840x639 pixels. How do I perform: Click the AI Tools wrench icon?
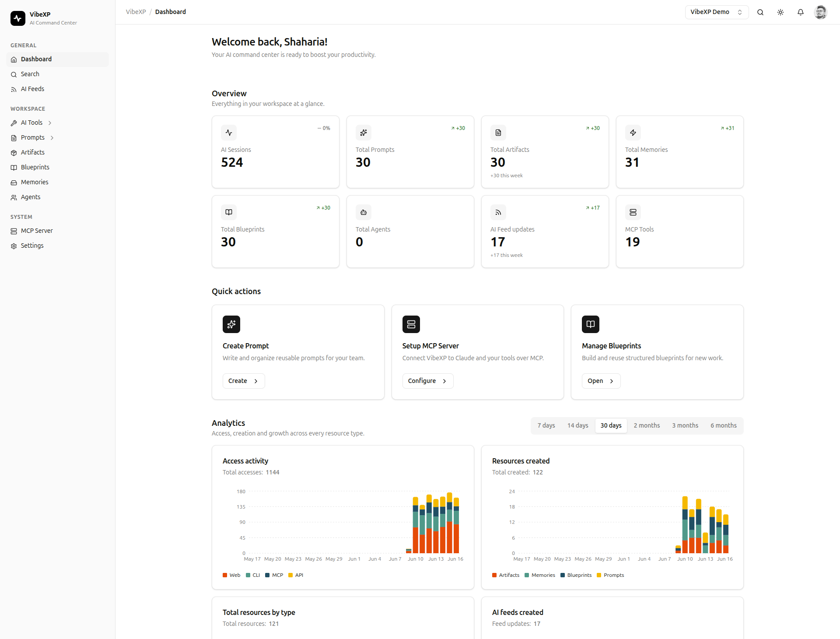pos(14,123)
